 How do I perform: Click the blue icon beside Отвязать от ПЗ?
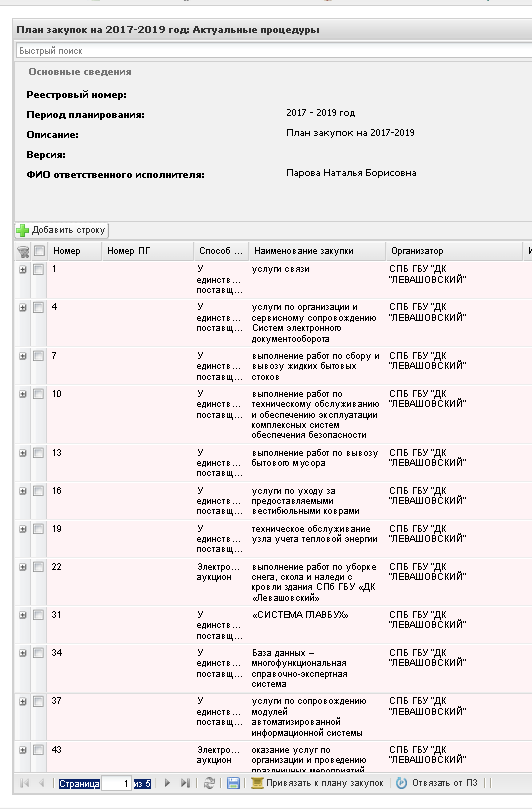[x=401, y=783]
